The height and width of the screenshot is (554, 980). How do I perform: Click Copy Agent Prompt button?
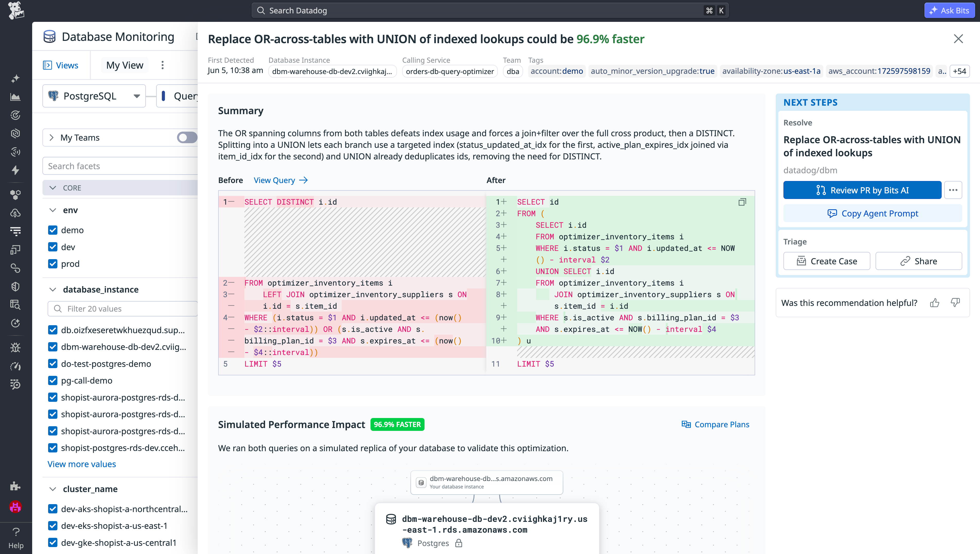pyautogui.click(x=873, y=213)
